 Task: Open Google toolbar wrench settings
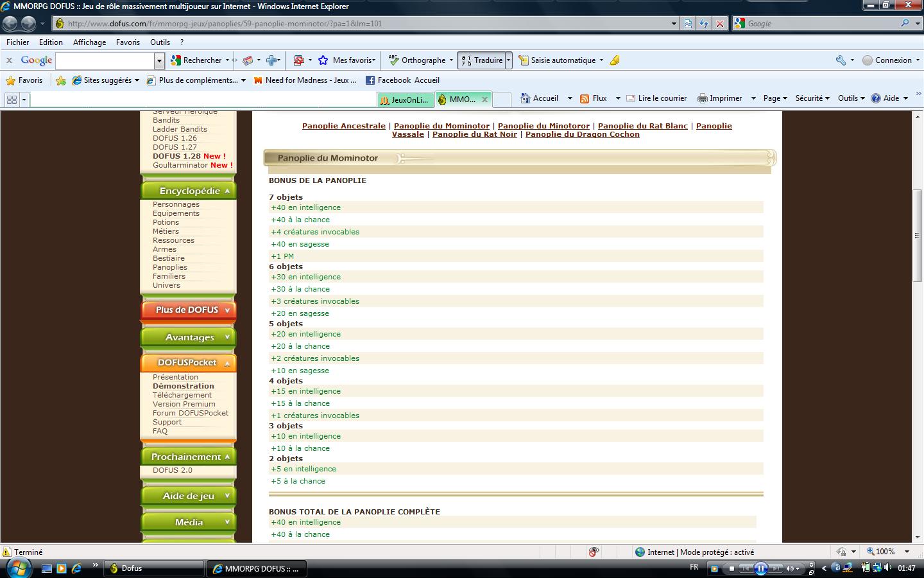(x=841, y=60)
